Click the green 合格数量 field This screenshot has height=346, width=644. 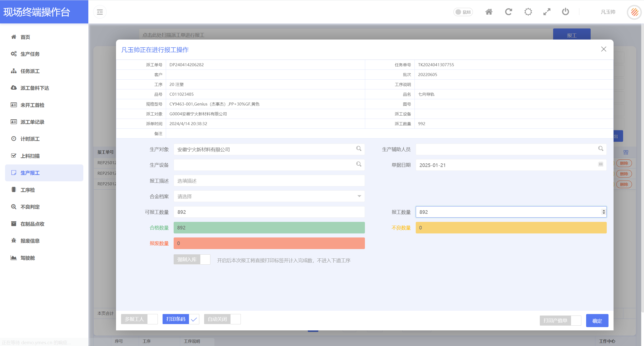(269, 228)
